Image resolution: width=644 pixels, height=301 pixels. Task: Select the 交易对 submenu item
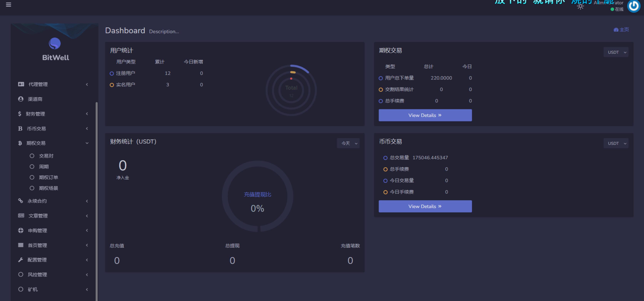pos(46,156)
